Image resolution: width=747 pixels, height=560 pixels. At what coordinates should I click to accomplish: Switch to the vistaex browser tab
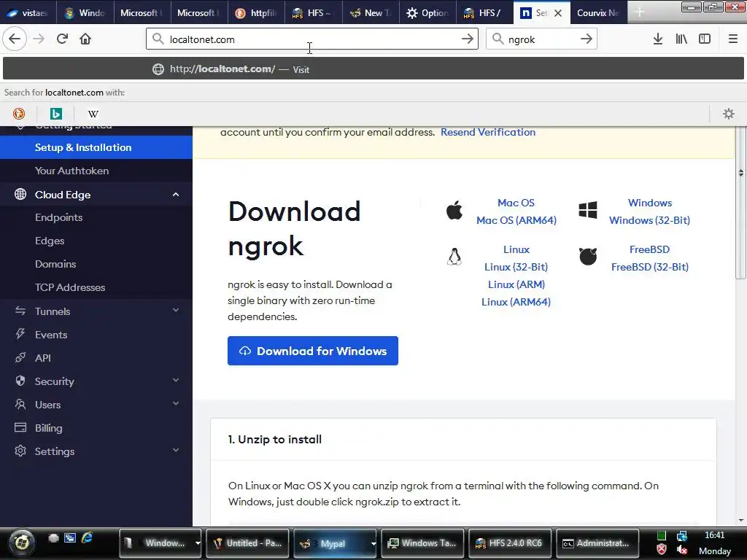pos(28,12)
